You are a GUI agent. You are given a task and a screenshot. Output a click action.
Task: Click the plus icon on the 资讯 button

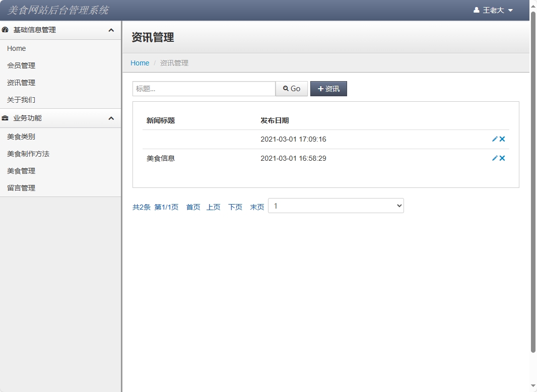320,88
